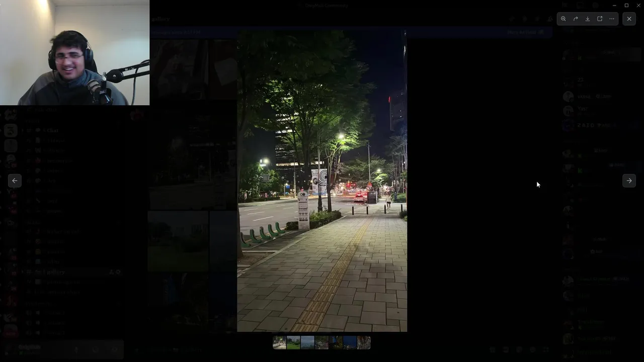Select the dark blue night sky thumbnail
This screenshot has height=362, width=644.
(x=350, y=342)
